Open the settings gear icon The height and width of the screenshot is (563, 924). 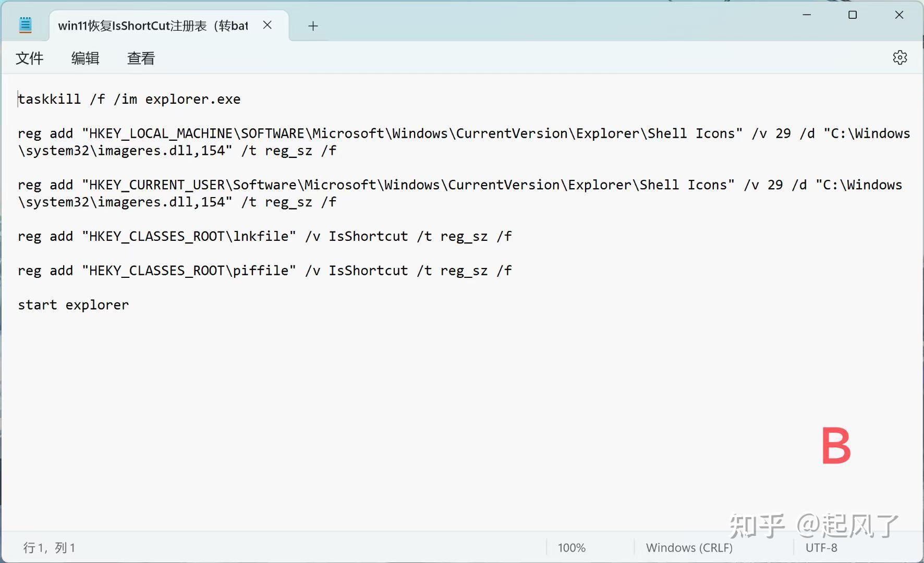[x=899, y=57]
